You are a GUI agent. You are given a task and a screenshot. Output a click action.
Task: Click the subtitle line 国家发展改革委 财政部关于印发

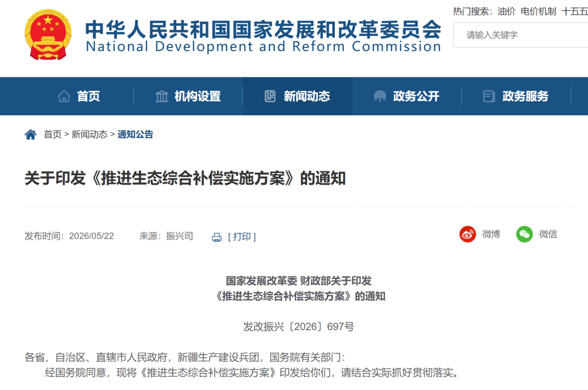298,281
